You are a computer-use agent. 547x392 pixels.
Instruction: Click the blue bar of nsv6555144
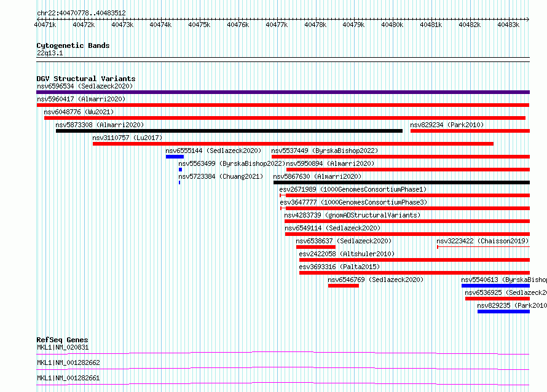[175, 157]
